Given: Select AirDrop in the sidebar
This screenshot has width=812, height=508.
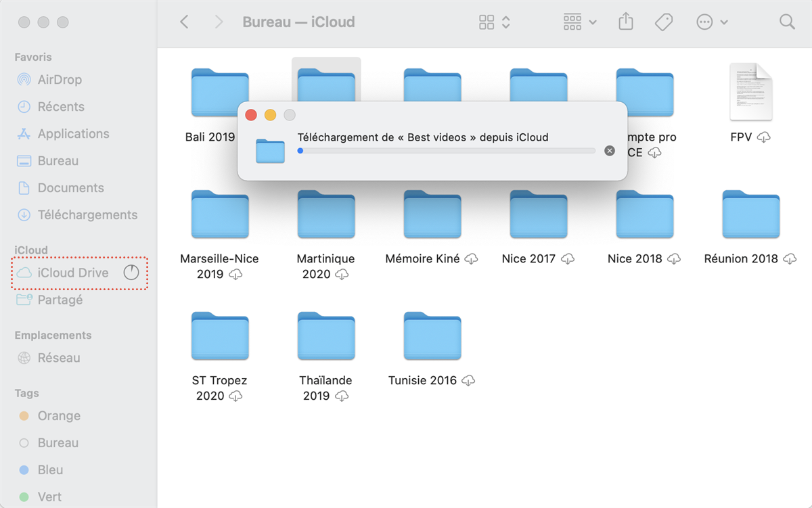Looking at the screenshot, I should 60,80.
